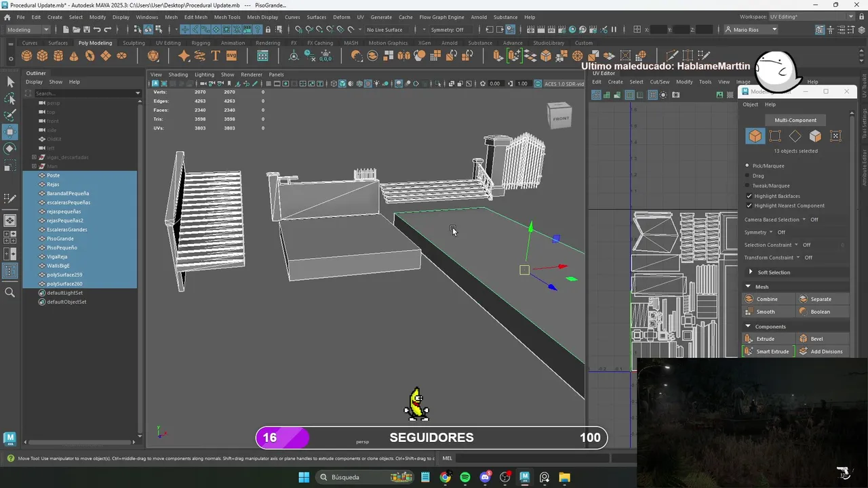
Task: Click the Open Scene folder icon
Action: (x=76, y=30)
